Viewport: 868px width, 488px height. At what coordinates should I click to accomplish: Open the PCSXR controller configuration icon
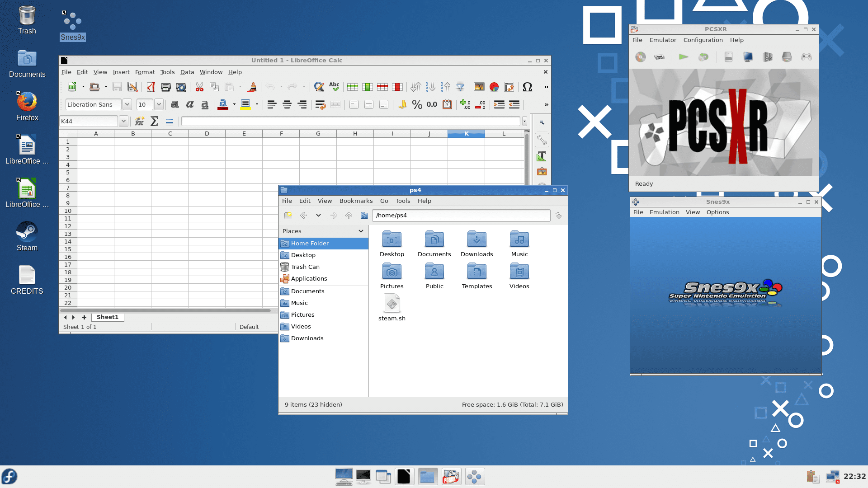pos(806,57)
